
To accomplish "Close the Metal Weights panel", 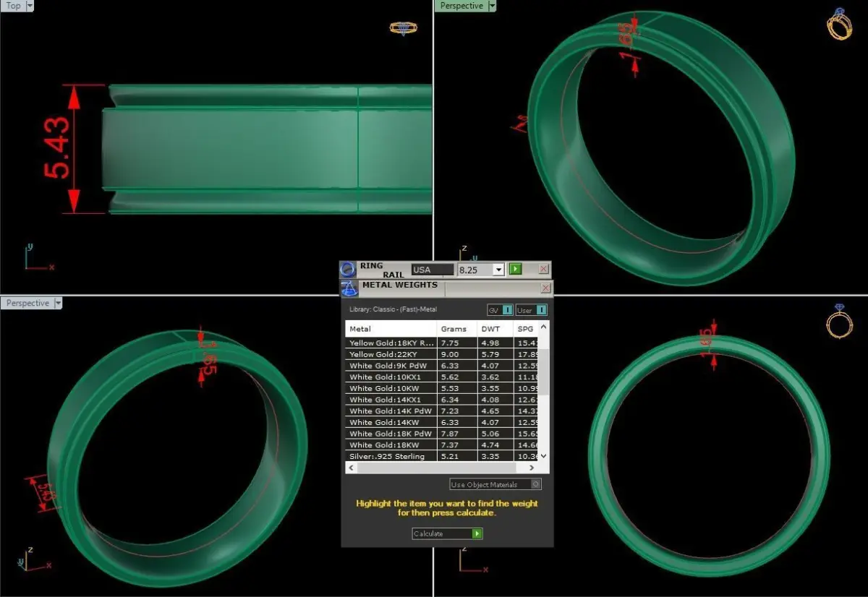I will (x=546, y=288).
